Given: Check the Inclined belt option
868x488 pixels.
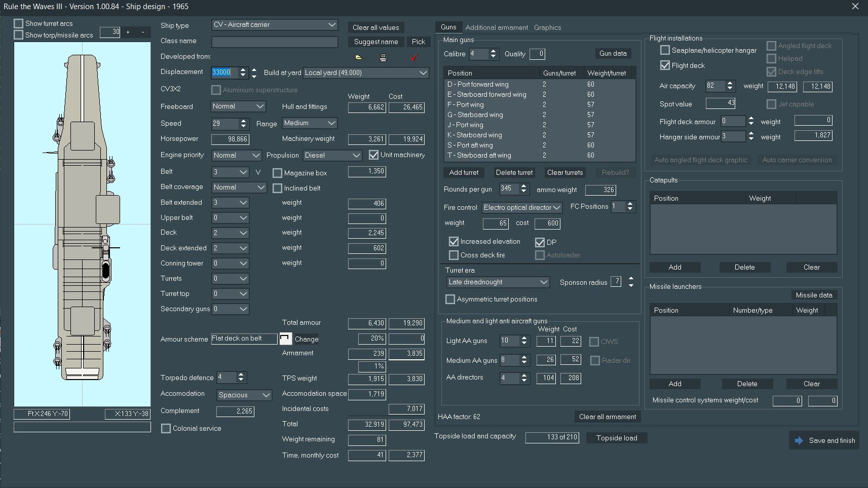Looking at the screenshot, I should coord(277,188).
